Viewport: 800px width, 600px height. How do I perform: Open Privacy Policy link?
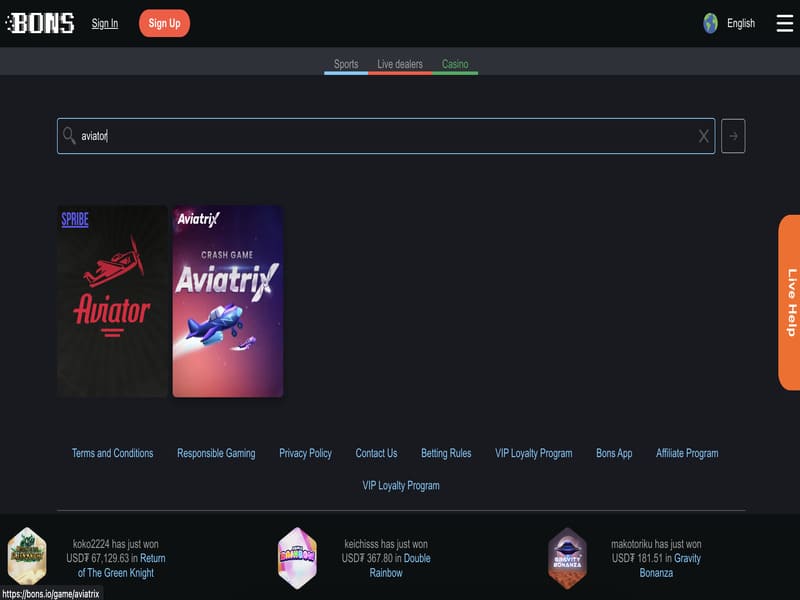(306, 453)
